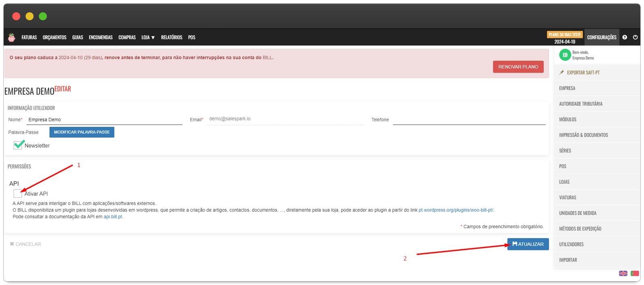Image resolution: width=644 pixels, height=285 pixels.
Task: Click the power logout icon
Action: pos(635,37)
